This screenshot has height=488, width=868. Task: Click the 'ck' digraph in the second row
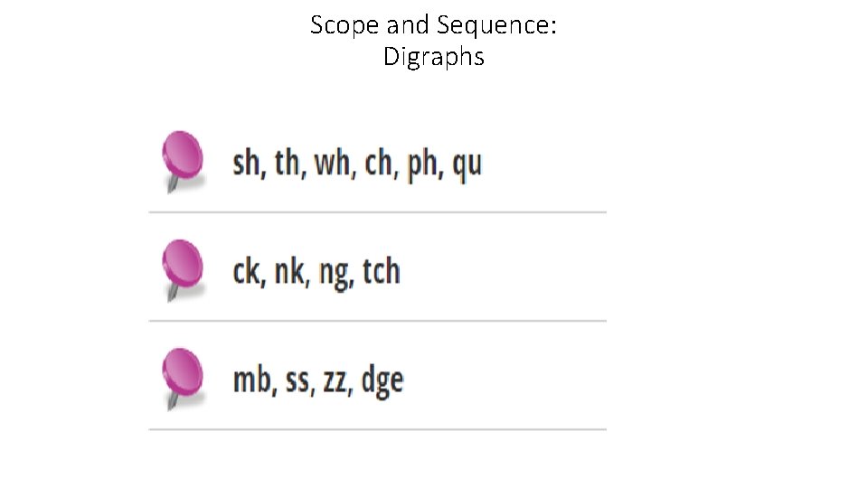pos(245,272)
